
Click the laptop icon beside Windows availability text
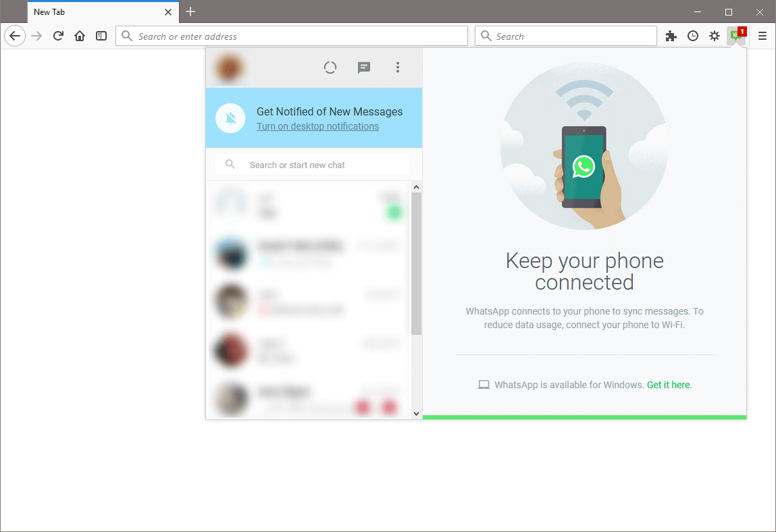pyautogui.click(x=484, y=385)
